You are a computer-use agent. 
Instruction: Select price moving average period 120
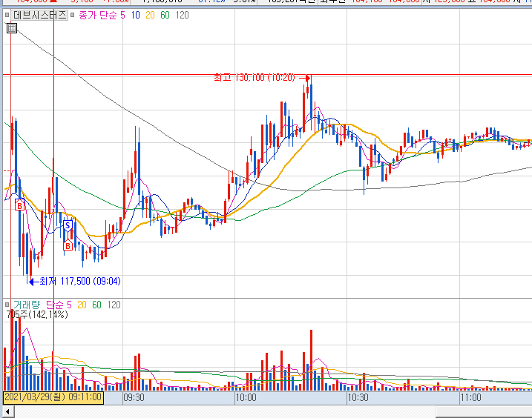183,16
